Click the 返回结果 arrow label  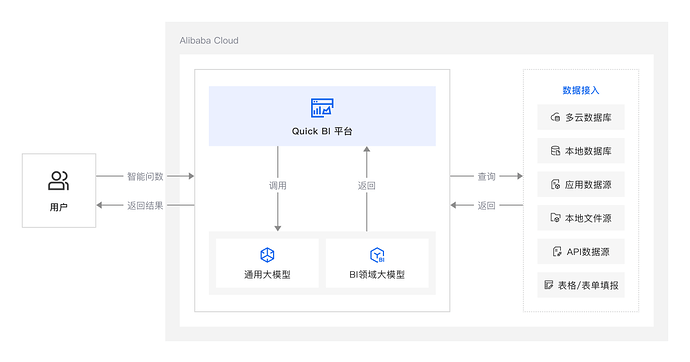[145, 205]
